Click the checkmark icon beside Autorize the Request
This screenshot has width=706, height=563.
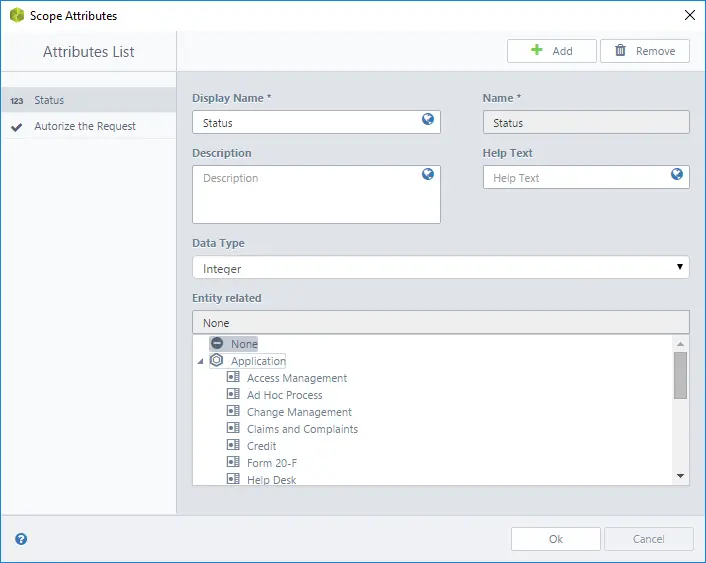pos(17,127)
